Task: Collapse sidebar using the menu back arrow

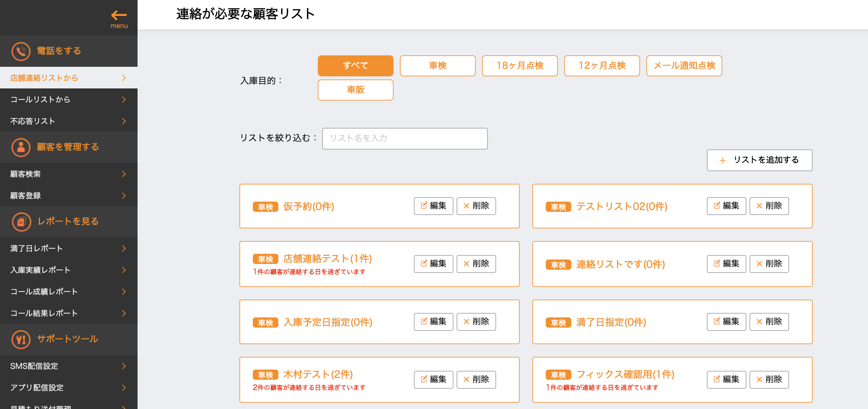Action: [119, 19]
